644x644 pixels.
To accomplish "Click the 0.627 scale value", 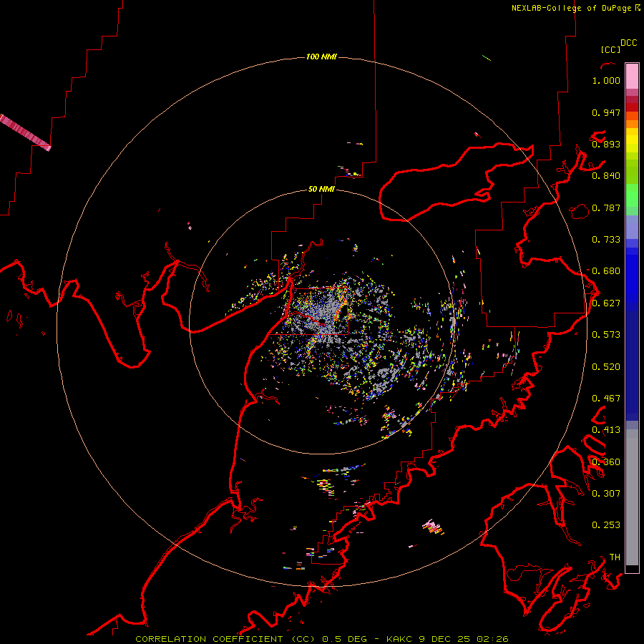I will pyautogui.click(x=606, y=303).
